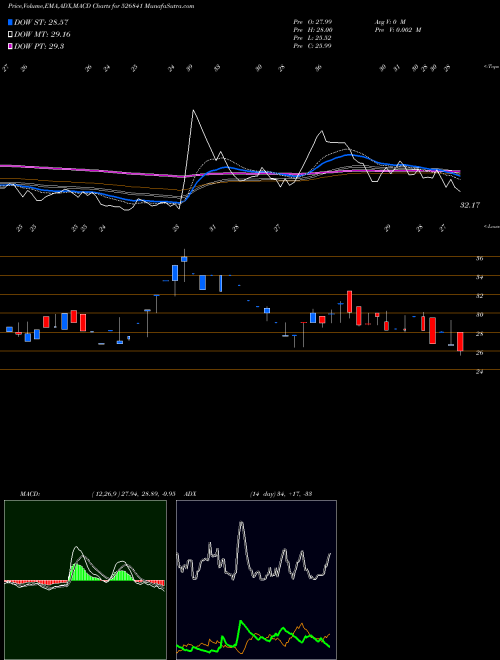Image resolution: width=500 pixels, height=660 pixels.
Task: Click the 'Pre H: 28.00' high value
Action: point(313,30)
